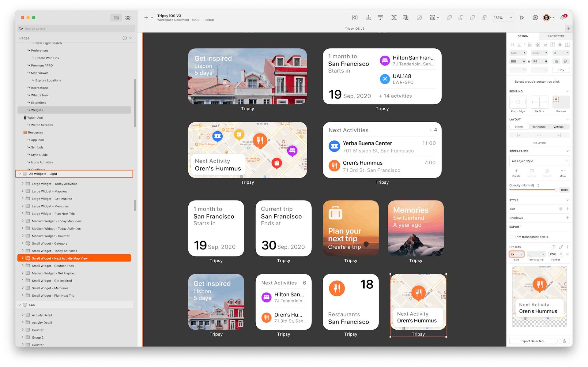Enable Select group's content on click
The height and width of the screenshot is (367, 588).
[x=511, y=81]
